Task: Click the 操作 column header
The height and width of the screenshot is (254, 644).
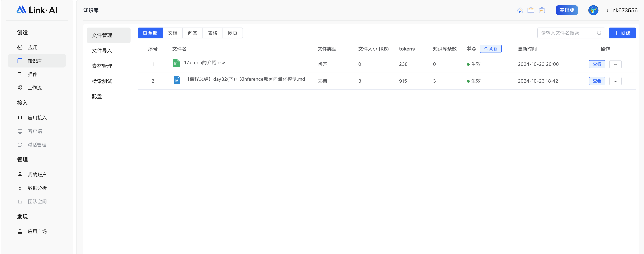Action: tap(605, 49)
